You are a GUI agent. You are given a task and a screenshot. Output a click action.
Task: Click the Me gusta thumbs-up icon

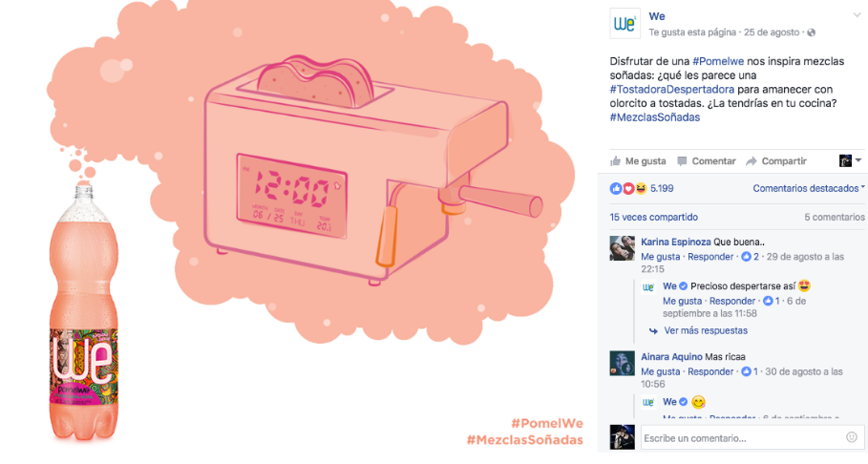pos(616,161)
